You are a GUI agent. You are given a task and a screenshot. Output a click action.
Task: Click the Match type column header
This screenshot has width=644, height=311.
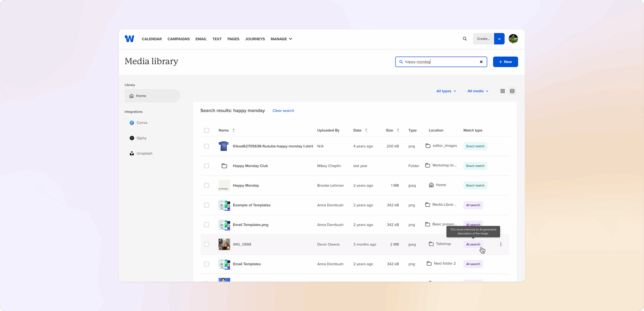click(x=473, y=130)
